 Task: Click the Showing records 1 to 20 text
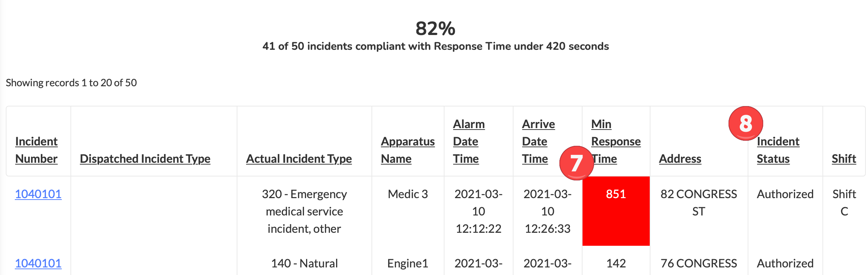pyautogui.click(x=71, y=83)
